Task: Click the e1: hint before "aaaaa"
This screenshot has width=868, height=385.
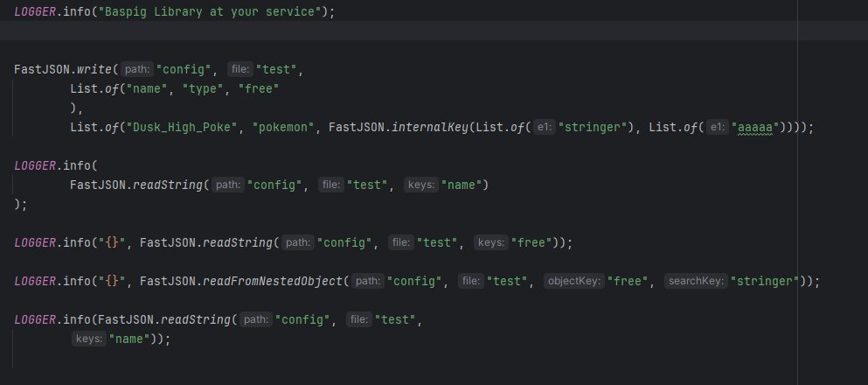Action: 717,128
